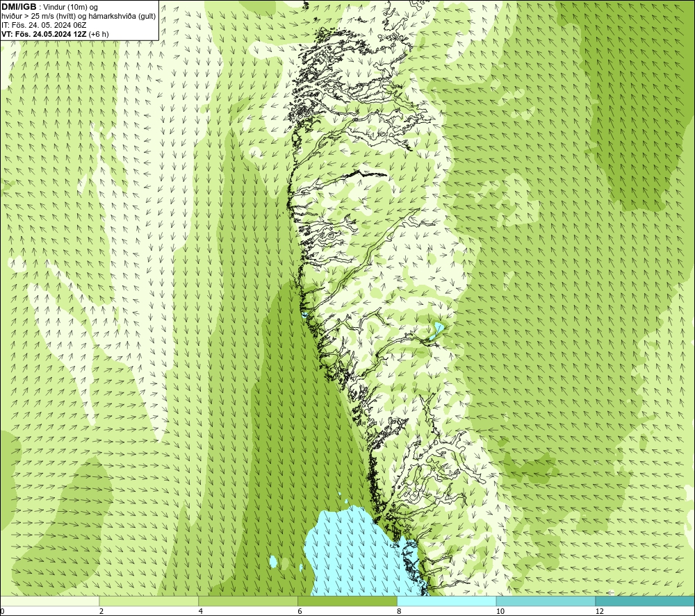Screen dimensions: 695x616
Task: Click the scale label "12"
Action: [600, 611]
